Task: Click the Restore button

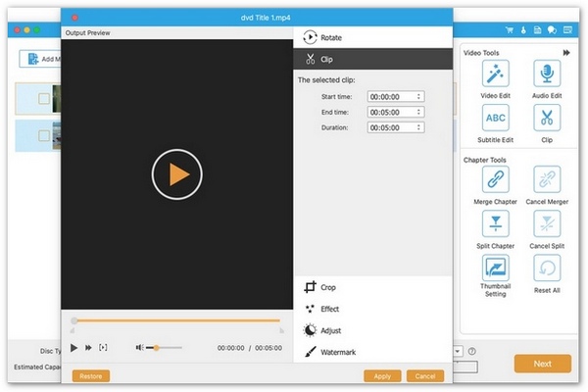Action: (91, 376)
